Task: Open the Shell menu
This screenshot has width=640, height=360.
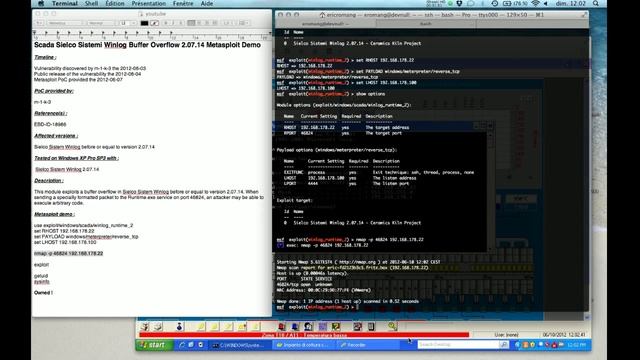Action: point(91,3)
